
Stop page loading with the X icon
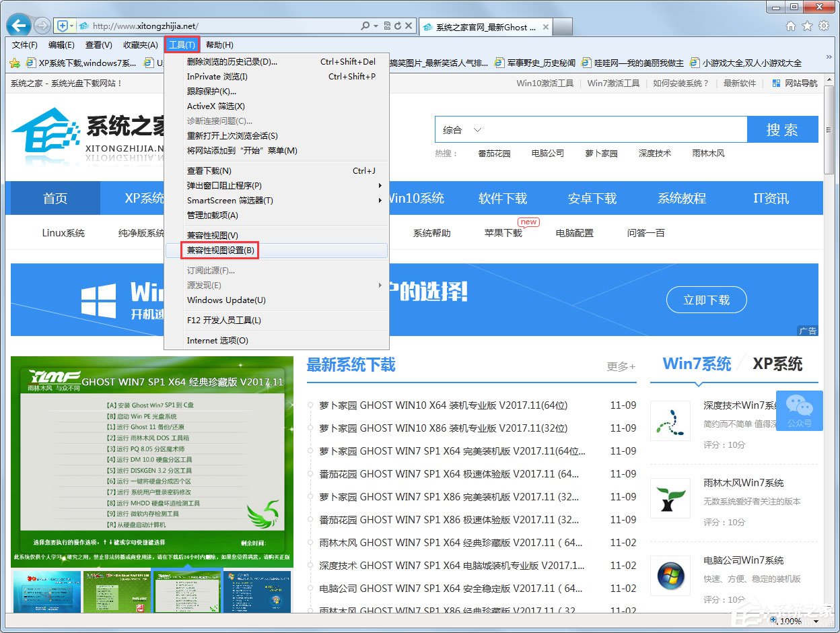point(409,25)
